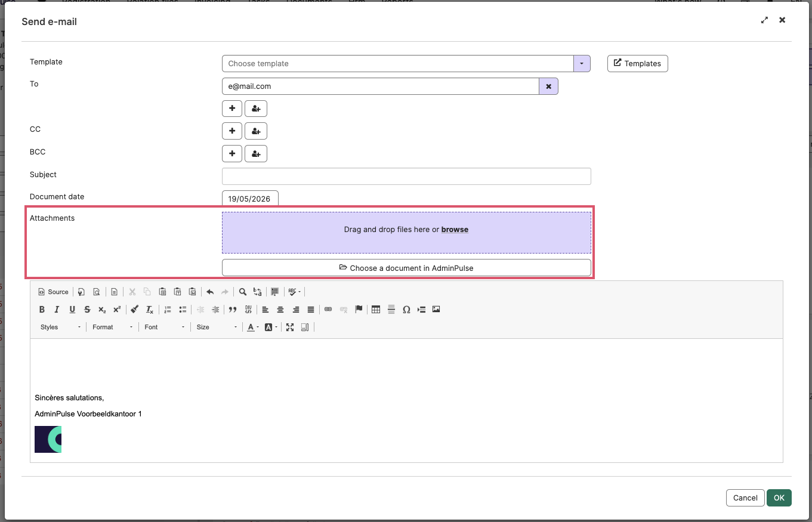Image resolution: width=812 pixels, height=522 pixels.
Task: Add a CC contact with person icon
Action: click(x=256, y=131)
